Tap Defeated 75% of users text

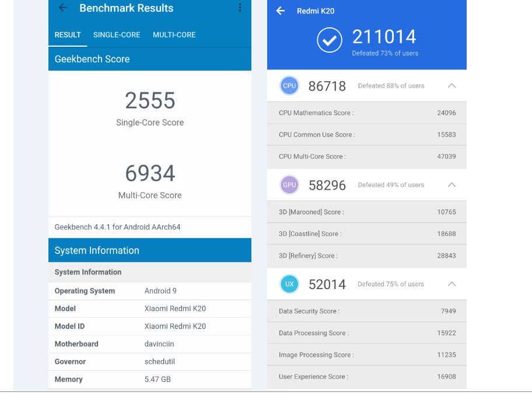(x=390, y=284)
